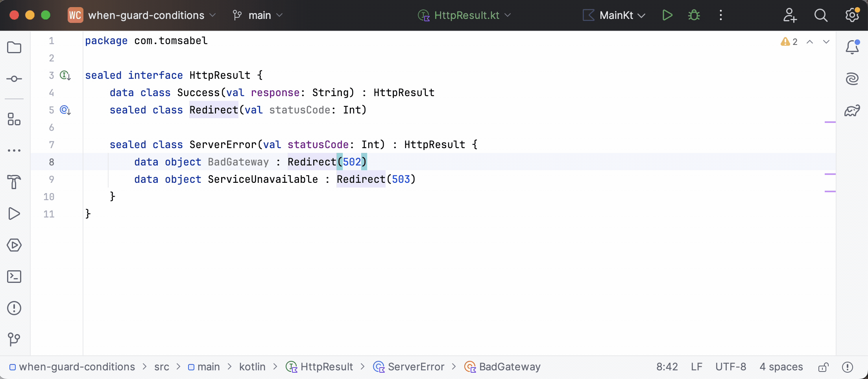Open the 8:42 line and column position
868x379 pixels.
667,367
